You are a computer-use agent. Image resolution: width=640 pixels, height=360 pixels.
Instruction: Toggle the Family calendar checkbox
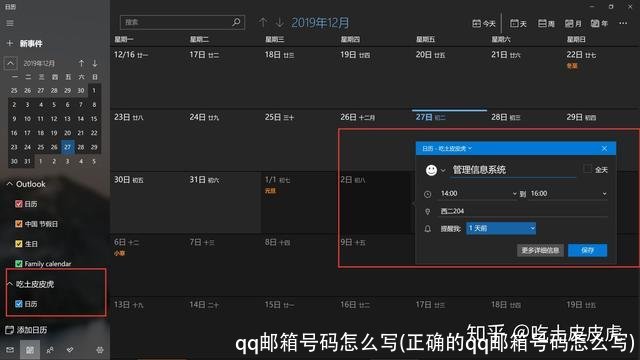18,264
